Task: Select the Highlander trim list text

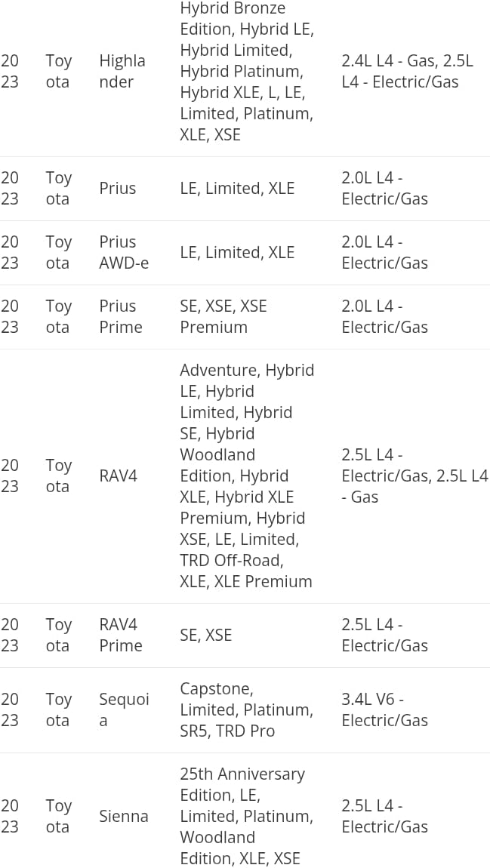Action: pos(246,71)
